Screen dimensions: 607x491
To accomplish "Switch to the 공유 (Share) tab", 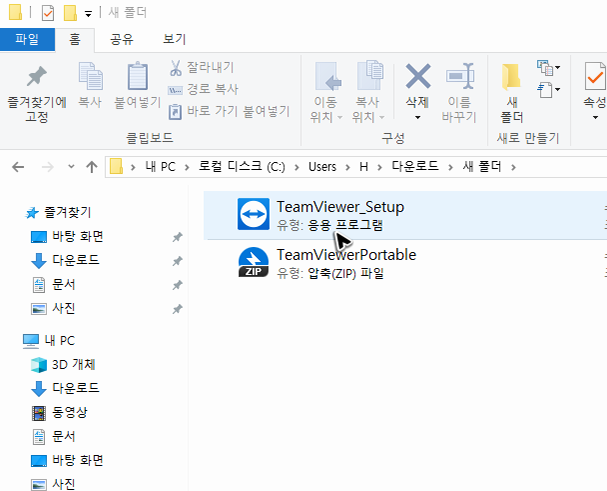I will [122, 39].
